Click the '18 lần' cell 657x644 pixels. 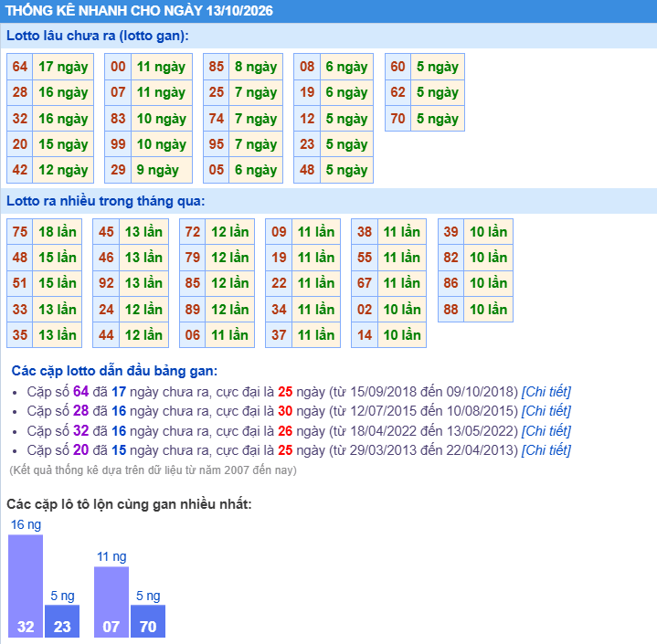pyautogui.click(x=58, y=232)
